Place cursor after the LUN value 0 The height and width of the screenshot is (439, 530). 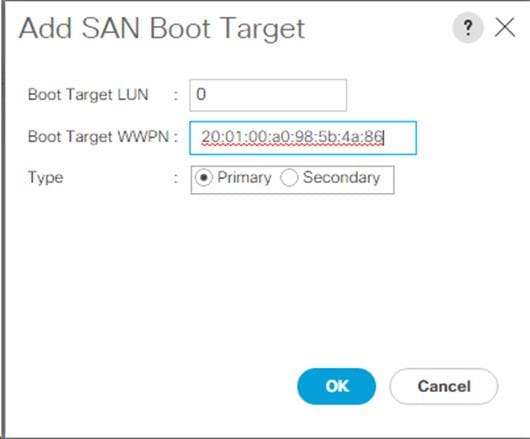207,94
